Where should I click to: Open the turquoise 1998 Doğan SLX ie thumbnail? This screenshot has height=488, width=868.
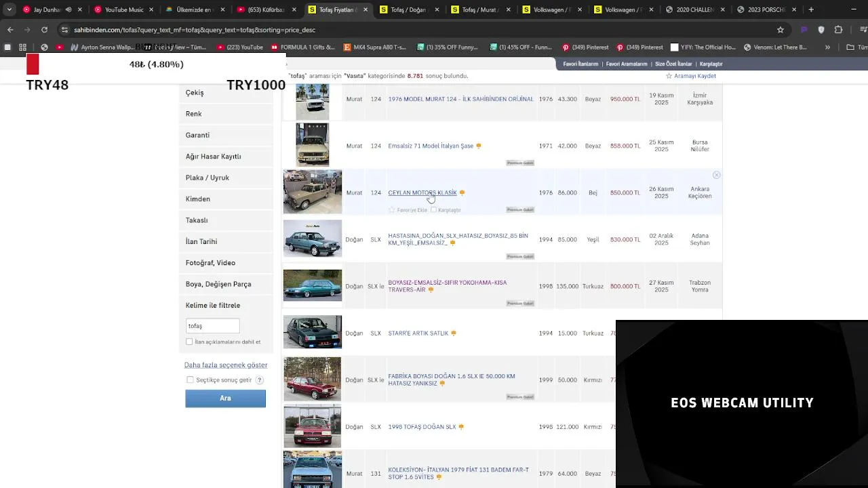coord(313,286)
